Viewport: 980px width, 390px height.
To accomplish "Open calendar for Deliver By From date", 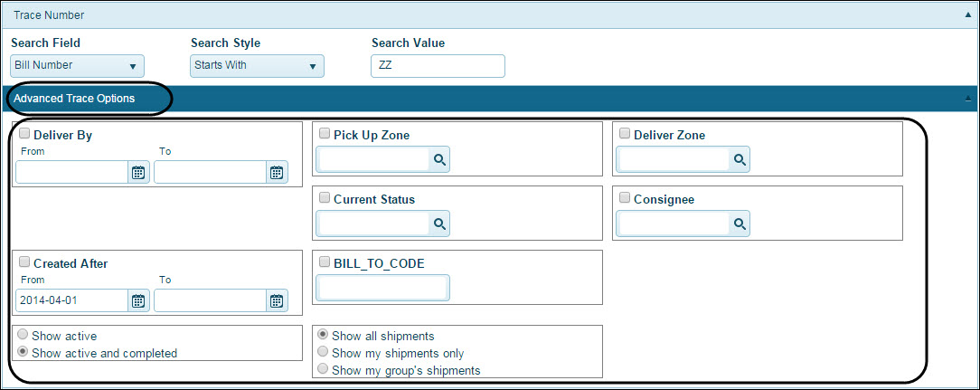I will coord(138,173).
